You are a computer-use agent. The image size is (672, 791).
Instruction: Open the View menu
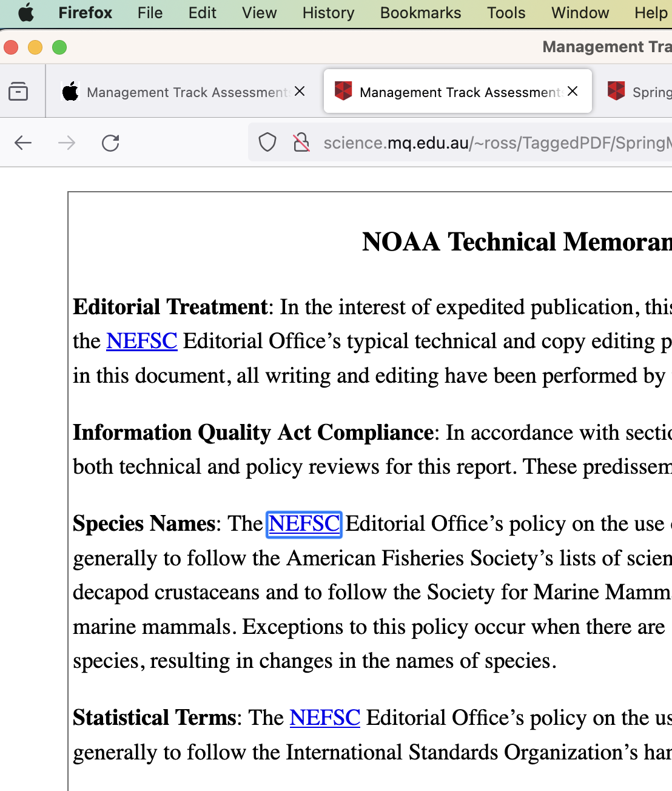(259, 13)
